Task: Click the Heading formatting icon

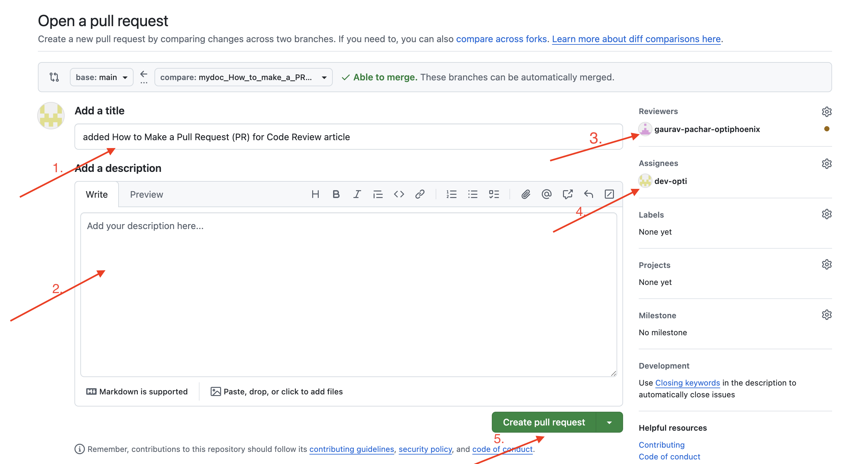Action: tap(315, 194)
